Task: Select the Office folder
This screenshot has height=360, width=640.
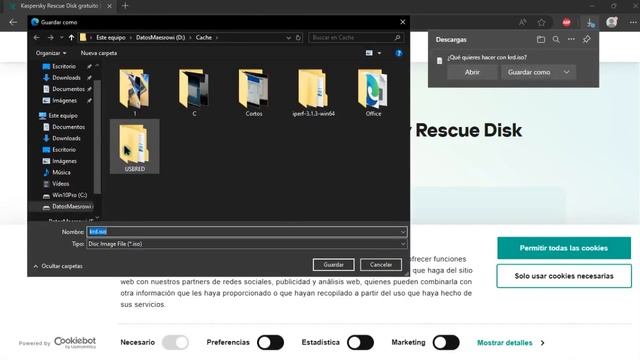Action: pyautogui.click(x=373, y=93)
